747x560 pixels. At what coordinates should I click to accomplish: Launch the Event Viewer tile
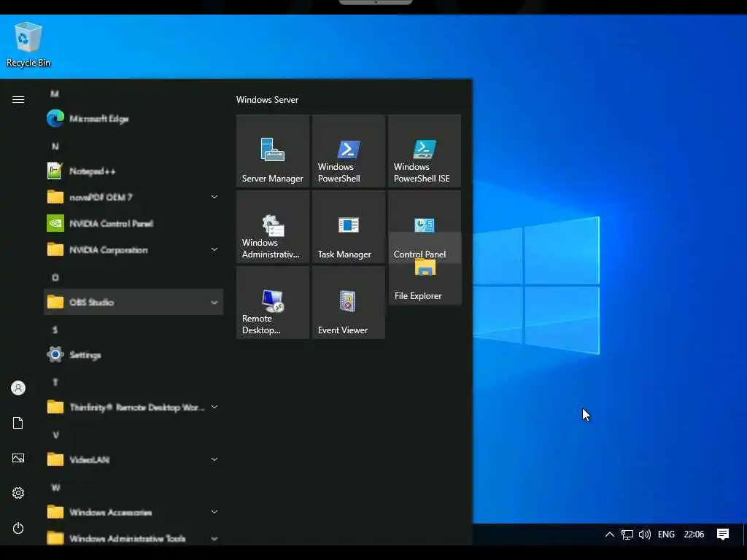[348, 303]
